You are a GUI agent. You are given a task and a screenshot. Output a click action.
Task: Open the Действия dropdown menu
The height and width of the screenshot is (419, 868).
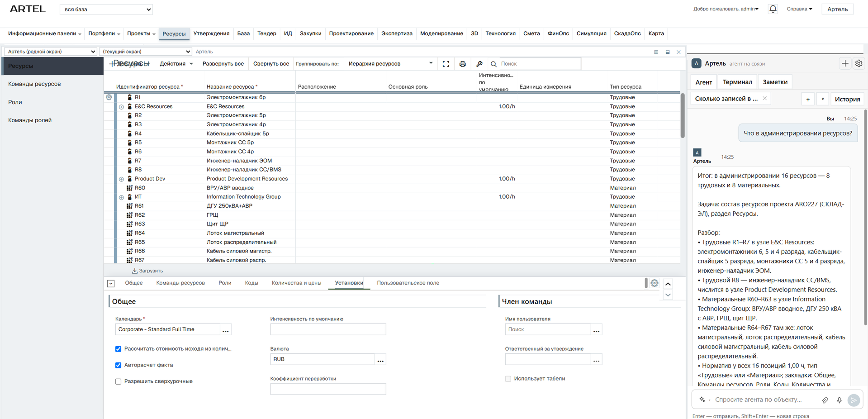tap(176, 64)
